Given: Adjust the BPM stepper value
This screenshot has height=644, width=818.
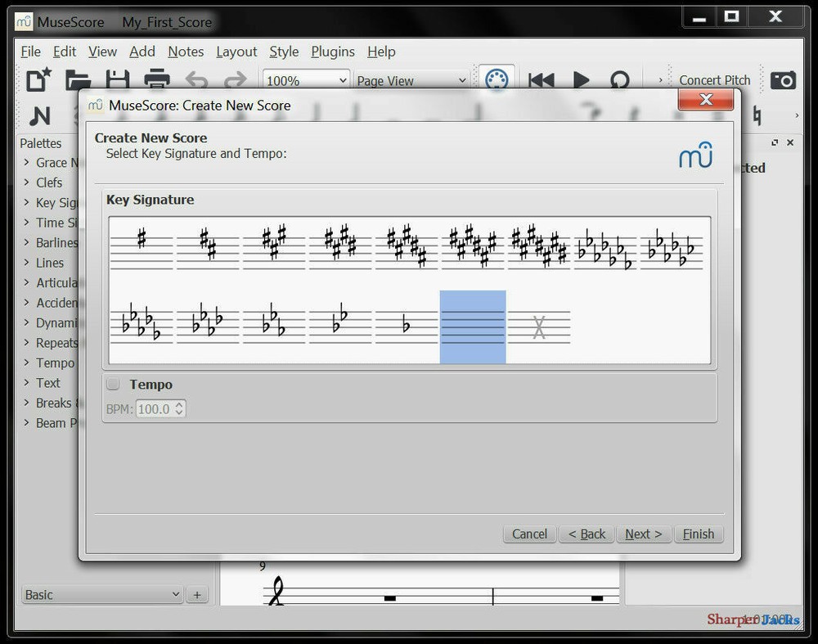Looking at the screenshot, I should pos(178,408).
